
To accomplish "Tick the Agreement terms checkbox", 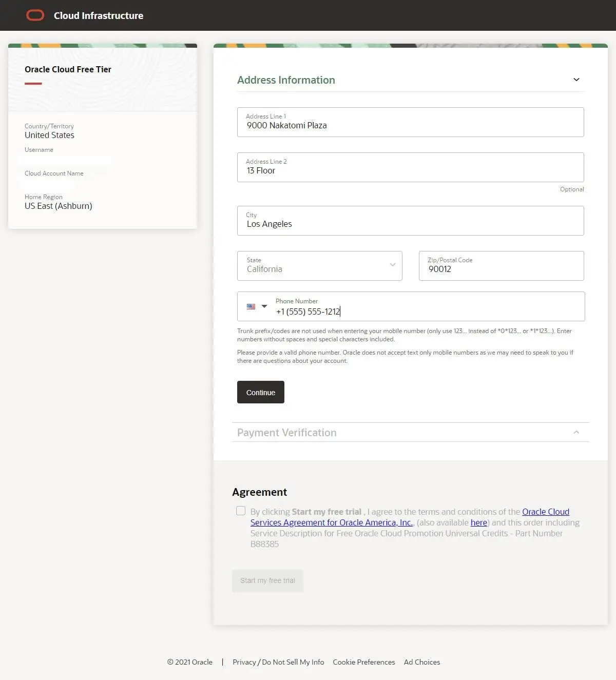I will [x=241, y=511].
